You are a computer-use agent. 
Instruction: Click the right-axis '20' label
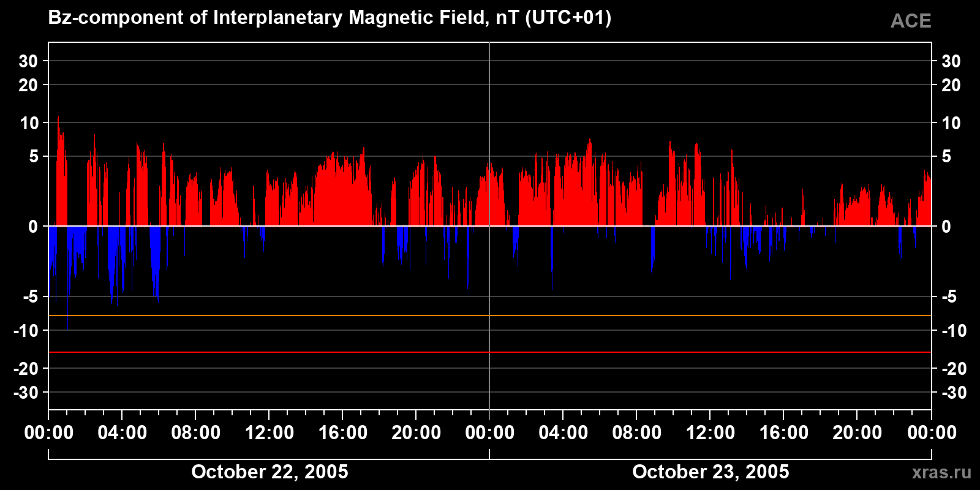click(x=951, y=85)
